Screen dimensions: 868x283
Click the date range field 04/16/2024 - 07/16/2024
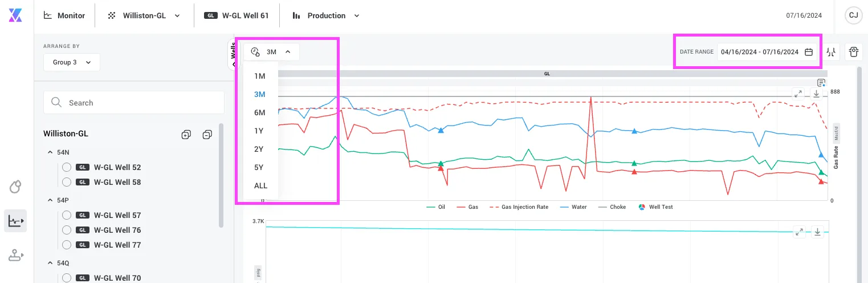point(767,52)
